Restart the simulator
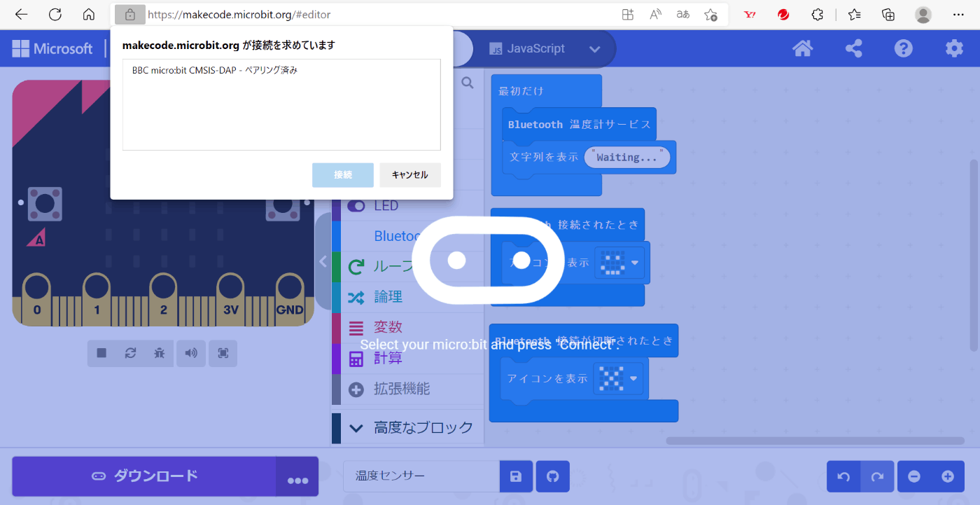 tap(130, 353)
